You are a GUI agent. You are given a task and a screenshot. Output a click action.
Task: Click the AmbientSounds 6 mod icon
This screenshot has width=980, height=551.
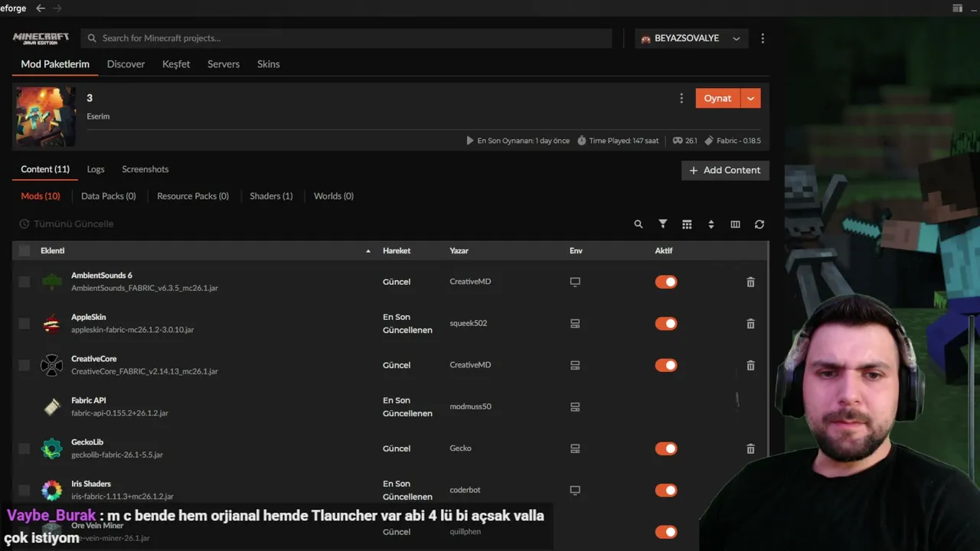[51, 282]
